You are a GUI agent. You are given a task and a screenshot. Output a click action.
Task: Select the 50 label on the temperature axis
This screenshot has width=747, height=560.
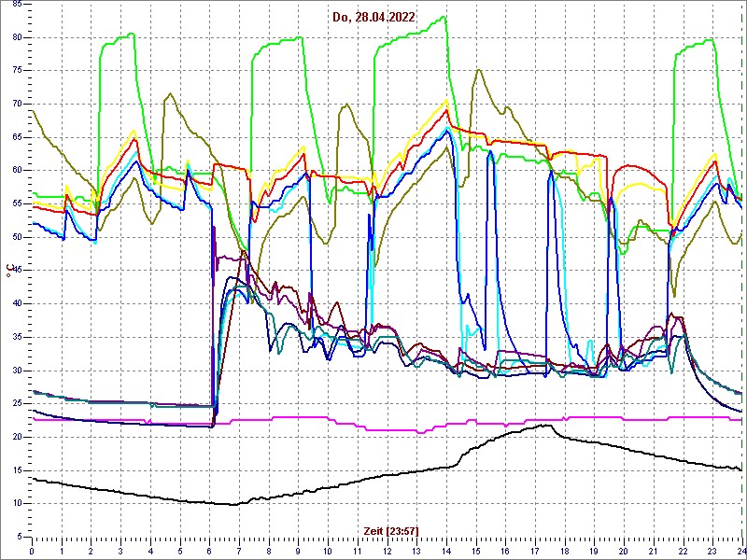15,237
